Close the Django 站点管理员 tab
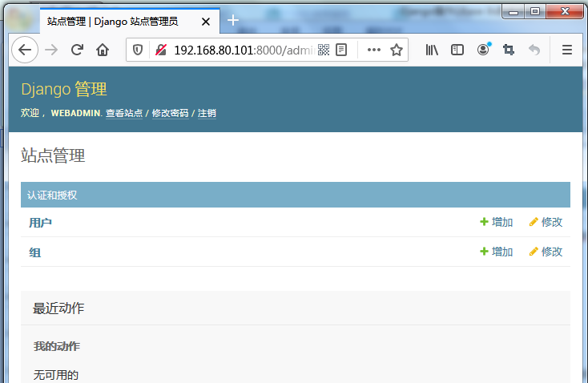588x383 pixels. pos(206,22)
